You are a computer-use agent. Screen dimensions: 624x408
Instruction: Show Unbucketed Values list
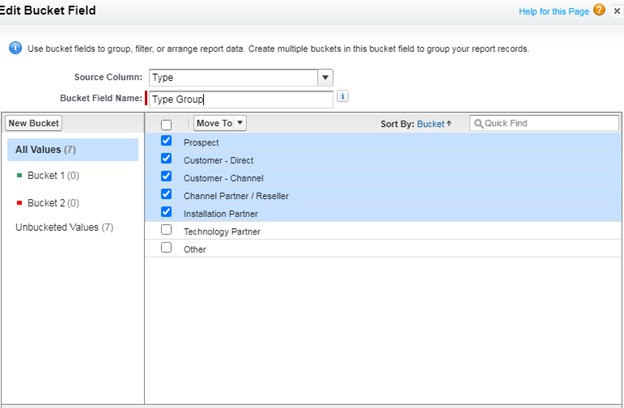tap(64, 228)
